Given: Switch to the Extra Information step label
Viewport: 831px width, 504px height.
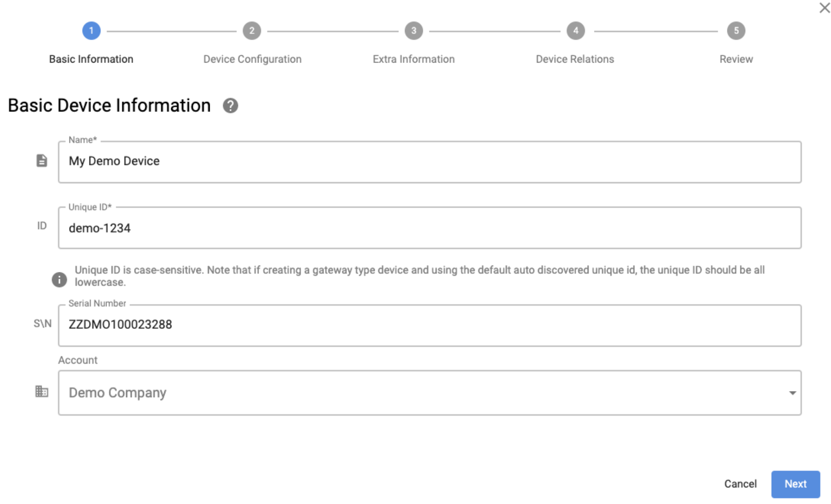Looking at the screenshot, I should coord(413,59).
